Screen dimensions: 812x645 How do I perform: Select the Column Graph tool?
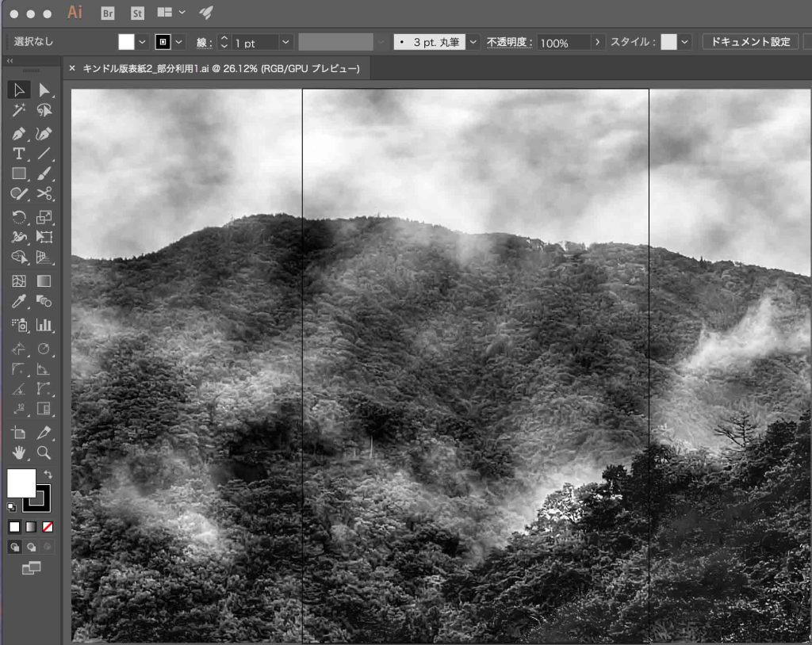tap(44, 325)
